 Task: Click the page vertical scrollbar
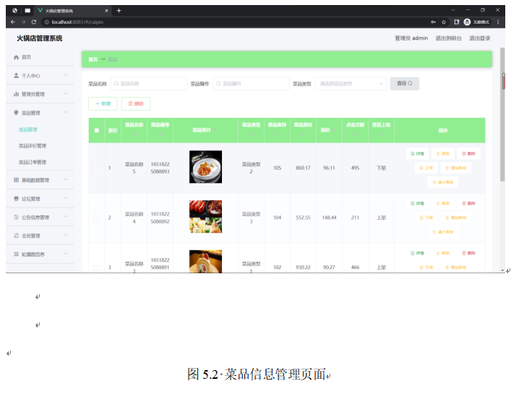pos(502,116)
